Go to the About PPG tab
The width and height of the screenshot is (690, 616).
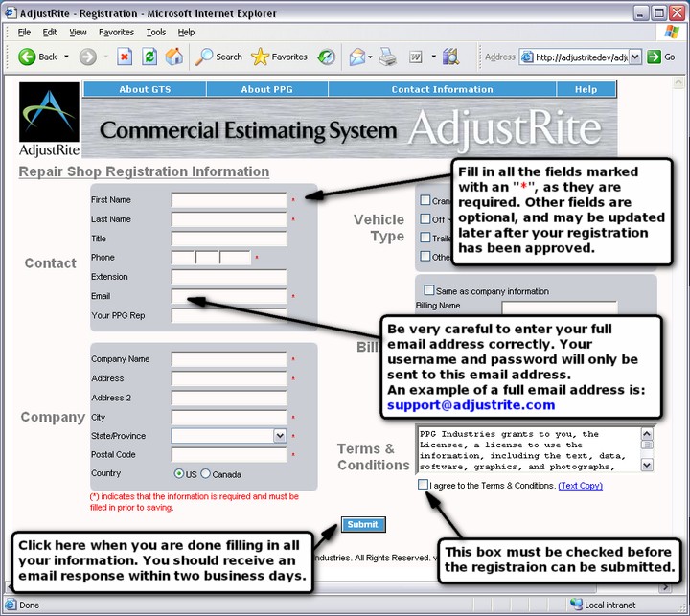point(267,89)
